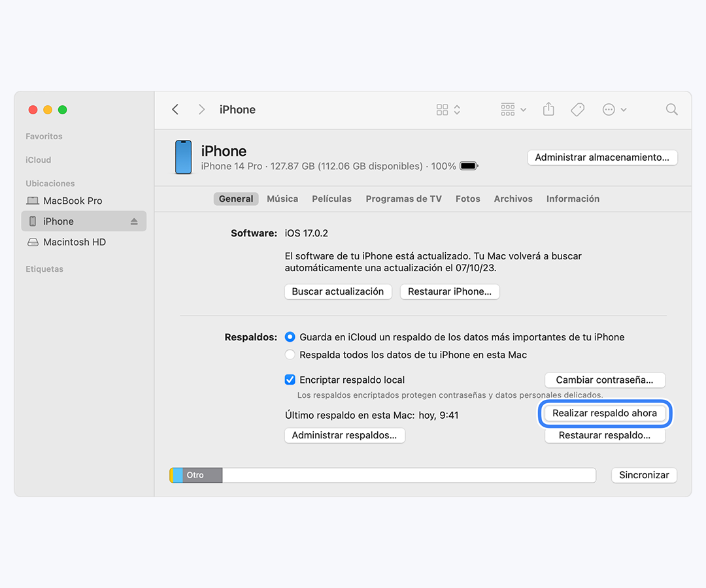Expand the group-by grid dropdown
706x588 pixels.
pyautogui.click(x=513, y=110)
